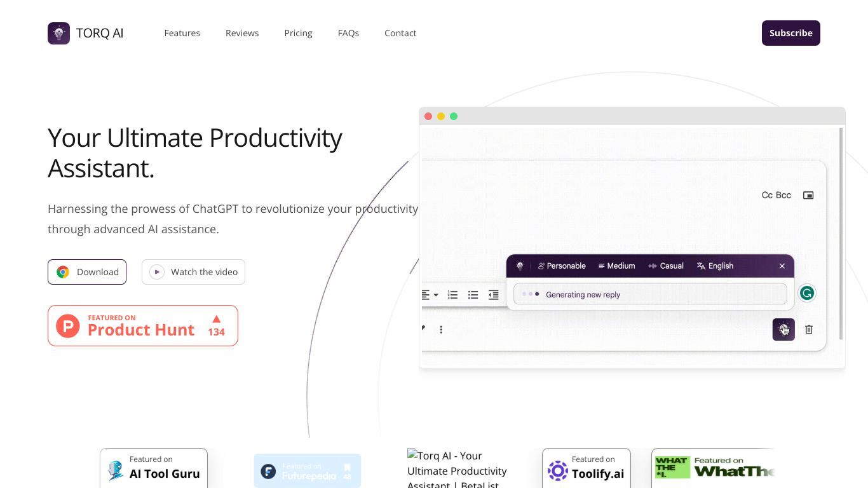Navigate to FAQs
Viewport: 868px width, 488px height.
click(x=348, y=33)
